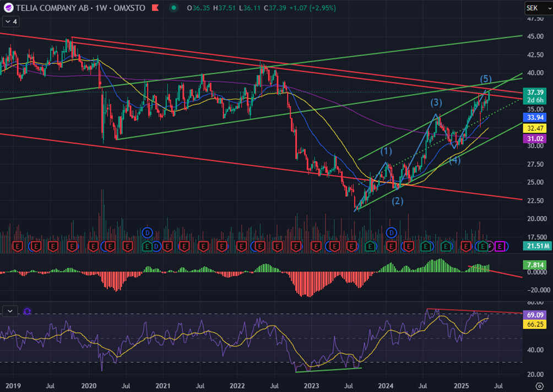Select the Elliott wave (5) label
The height and width of the screenshot is (392, 553).
(x=486, y=78)
